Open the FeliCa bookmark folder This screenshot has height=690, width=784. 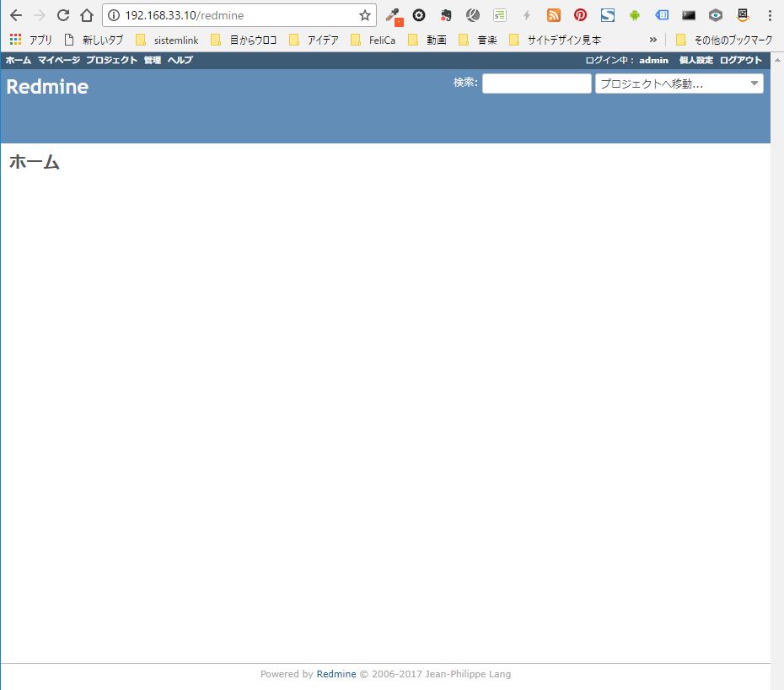click(x=373, y=40)
